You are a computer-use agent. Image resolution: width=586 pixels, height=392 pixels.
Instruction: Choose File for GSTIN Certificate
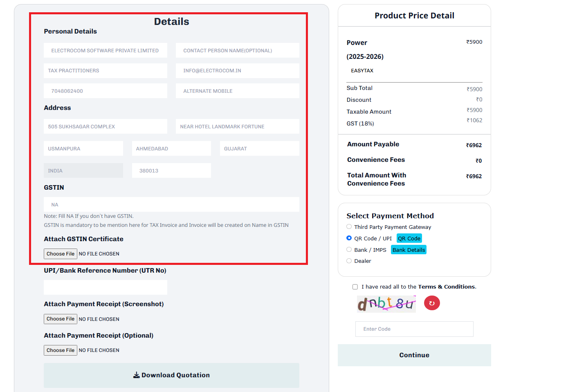61,254
